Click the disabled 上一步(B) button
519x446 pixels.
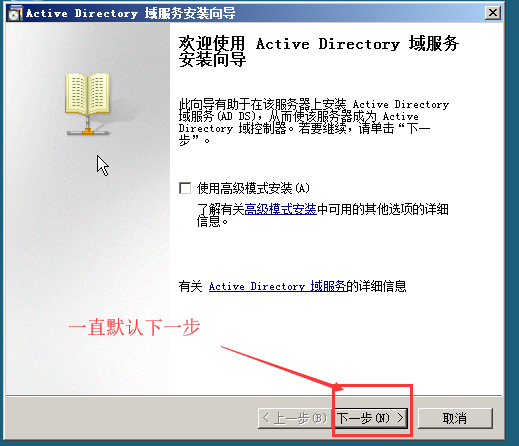[295, 418]
